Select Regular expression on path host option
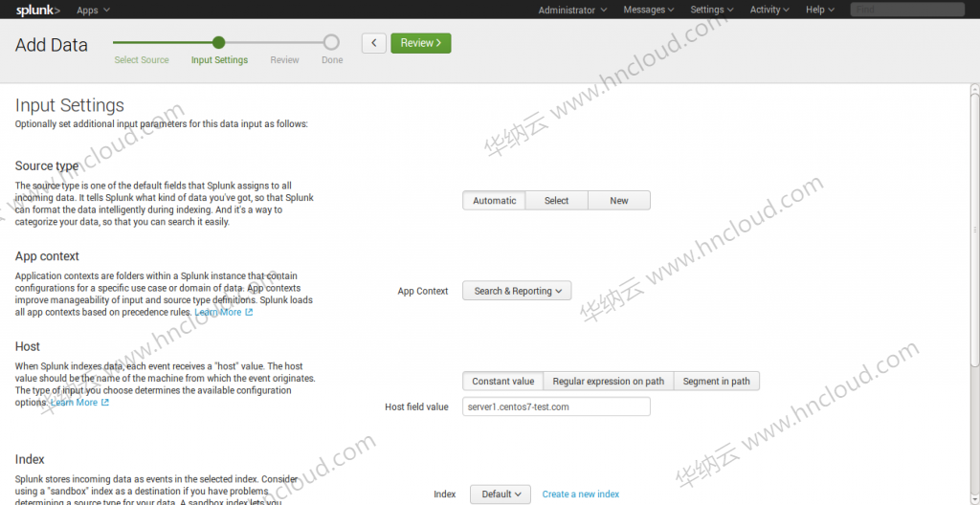 (608, 382)
